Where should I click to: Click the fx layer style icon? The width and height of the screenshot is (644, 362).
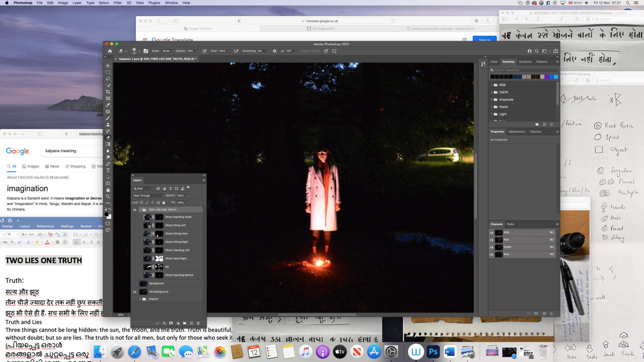coord(164,323)
